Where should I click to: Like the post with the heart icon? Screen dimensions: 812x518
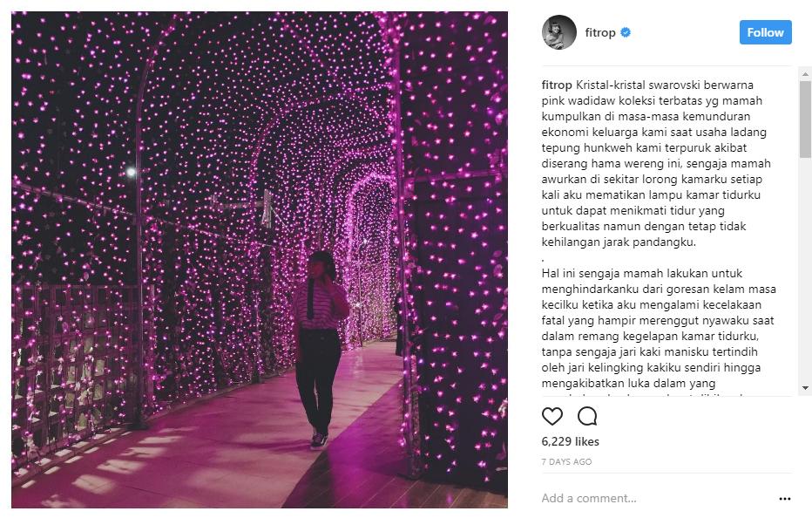click(x=552, y=416)
